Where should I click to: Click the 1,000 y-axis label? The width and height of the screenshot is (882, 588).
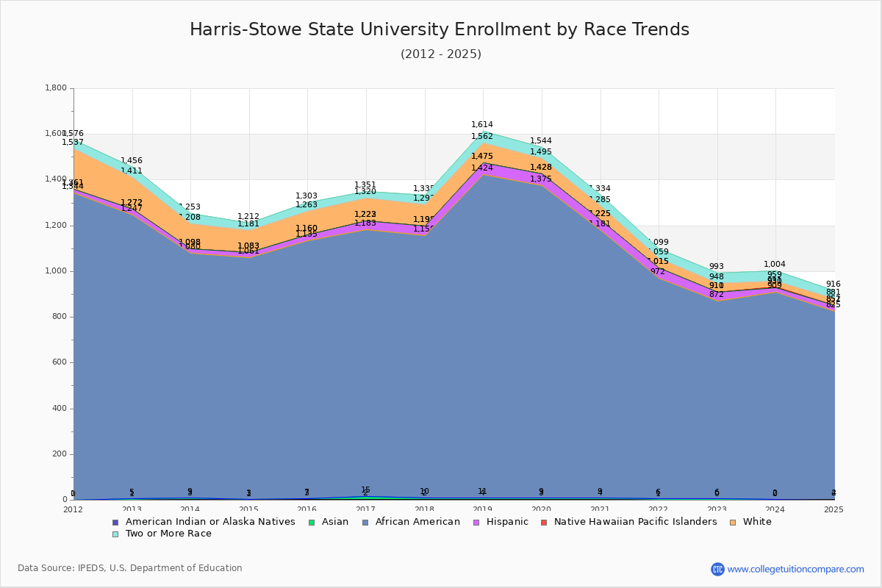(x=56, y=271)
